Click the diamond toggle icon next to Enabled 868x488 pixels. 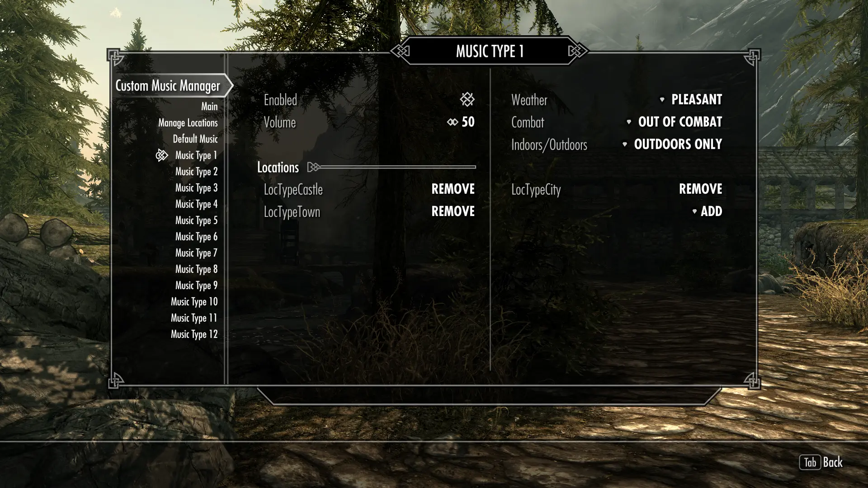click(467, 99)
